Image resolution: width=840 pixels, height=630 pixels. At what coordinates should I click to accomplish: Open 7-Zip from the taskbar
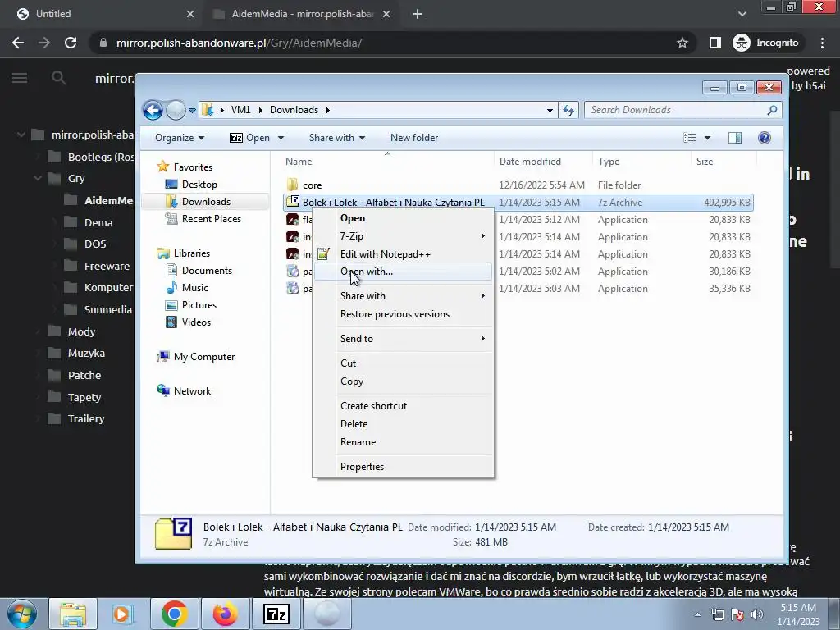tap(276, 614)
